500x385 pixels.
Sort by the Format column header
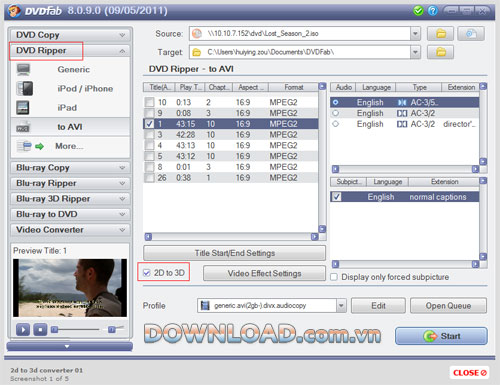coord(293,87)
